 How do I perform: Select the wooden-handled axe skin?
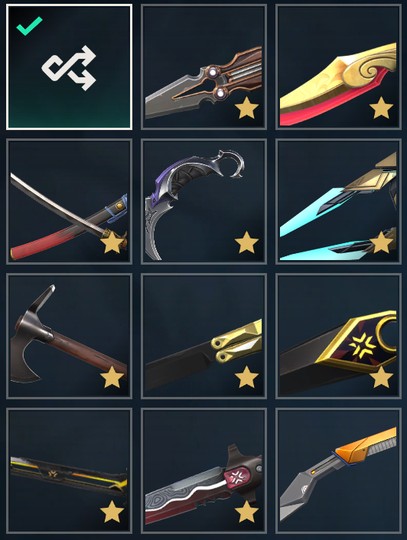pyautogui.click(x=69, y=336)
